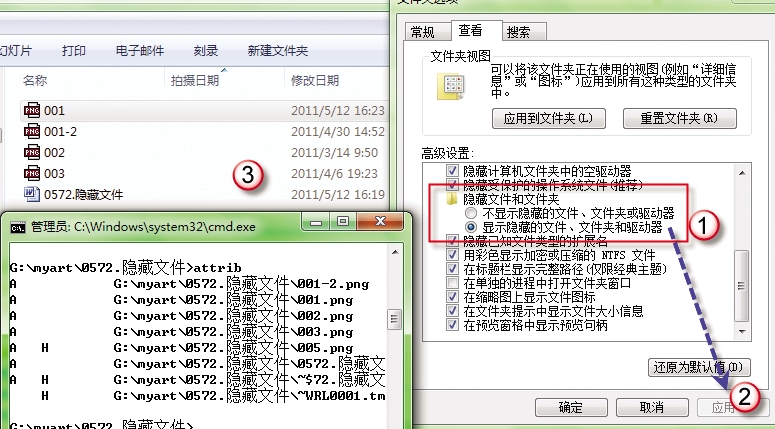The image size is (775, 429).
Task: Click the advanced settings scroll down arrow
Action: coord(742,332)
